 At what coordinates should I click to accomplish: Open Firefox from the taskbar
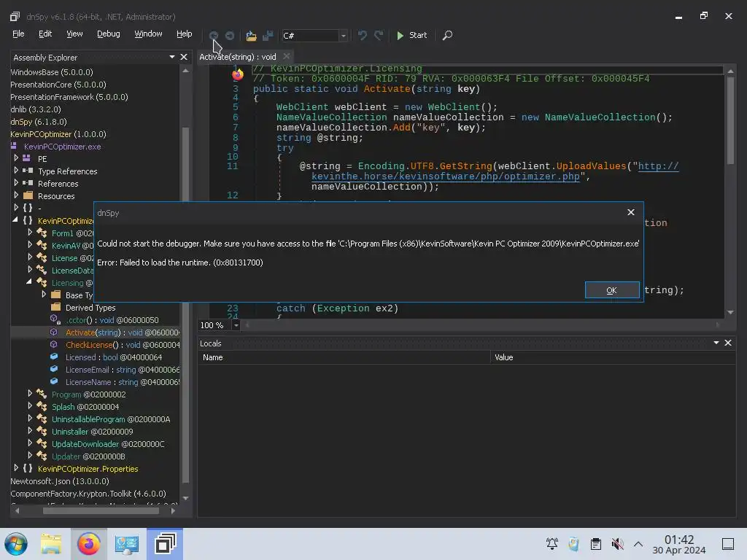[x=88, y=544]
